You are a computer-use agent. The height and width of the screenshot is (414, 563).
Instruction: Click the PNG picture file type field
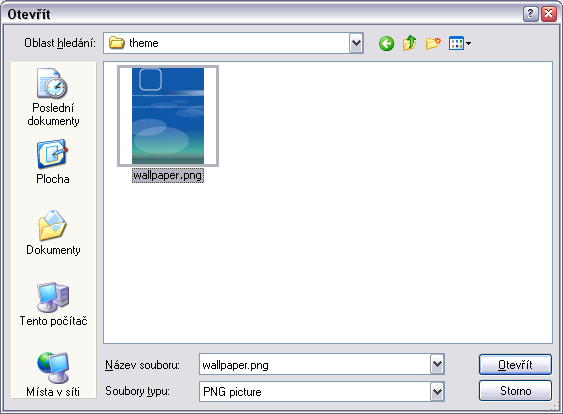coord(315,391)
